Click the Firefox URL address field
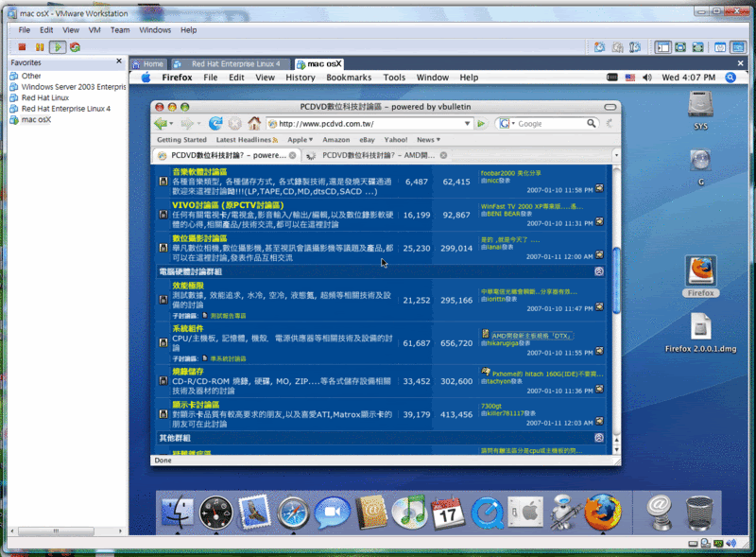The image size is (756, 557). coord(369,124)
